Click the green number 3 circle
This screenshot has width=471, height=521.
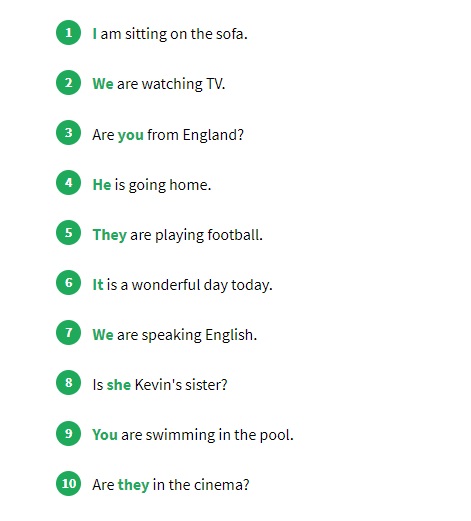tap(68, 132)
